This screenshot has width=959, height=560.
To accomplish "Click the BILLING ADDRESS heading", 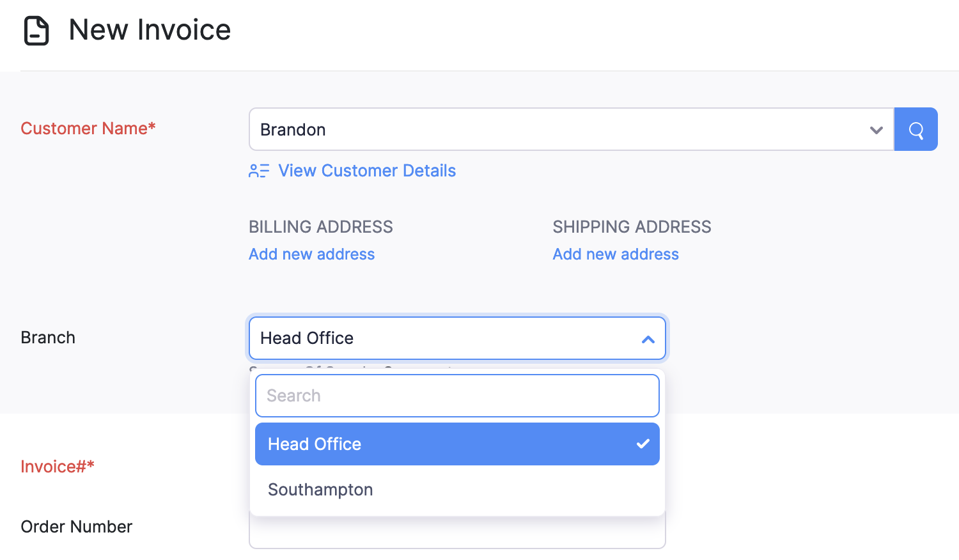I will click(320, 227).
